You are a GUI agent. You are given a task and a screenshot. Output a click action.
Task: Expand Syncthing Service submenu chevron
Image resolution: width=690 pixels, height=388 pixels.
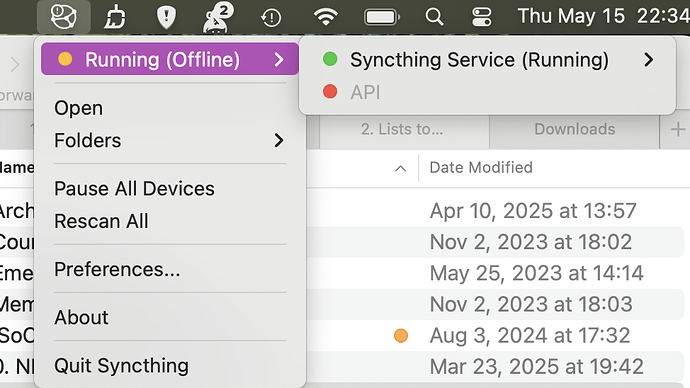[x=649, y=59]
